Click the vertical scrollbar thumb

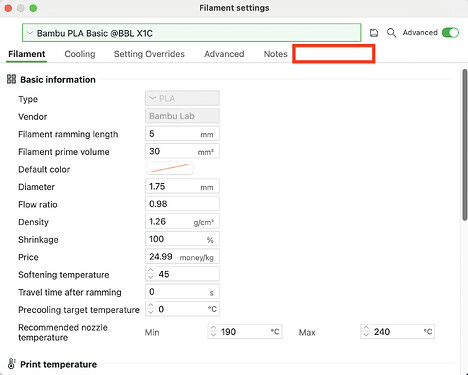[465, 144]
